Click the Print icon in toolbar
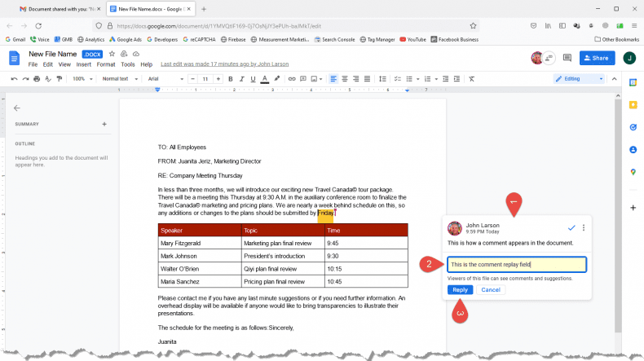Image resolution: width=644 pixels, height=361 pixels. [x=37, y=79]
